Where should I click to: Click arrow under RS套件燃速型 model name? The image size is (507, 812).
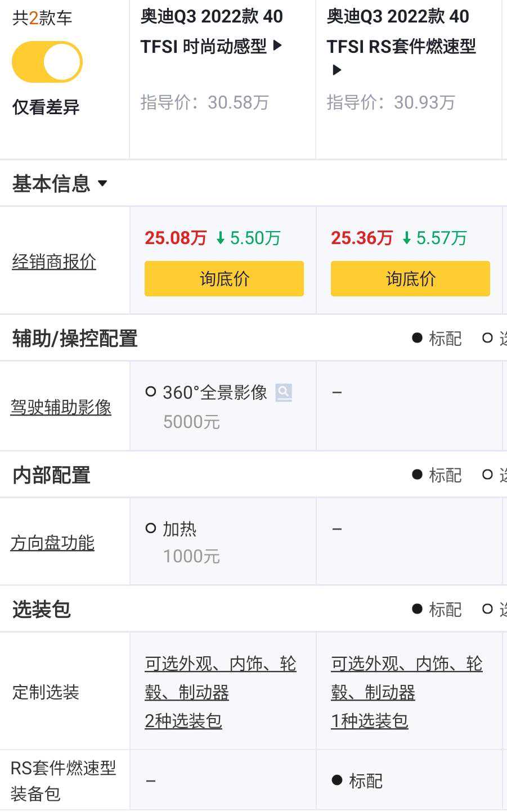[336, 70]
